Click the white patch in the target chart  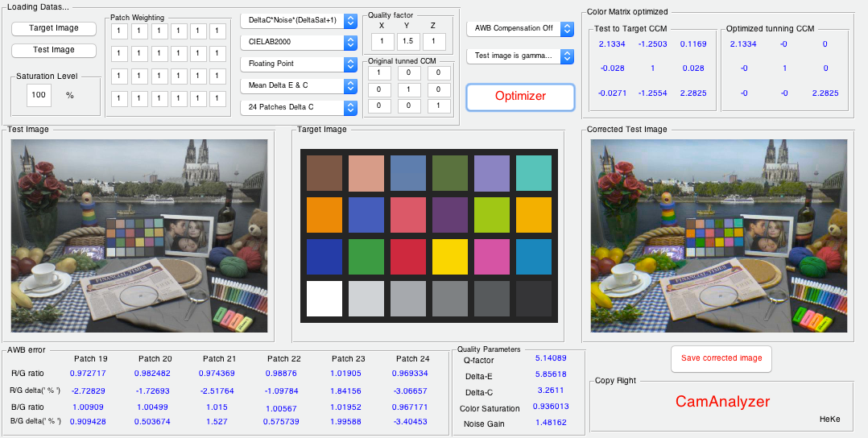(x=324, y=299)
